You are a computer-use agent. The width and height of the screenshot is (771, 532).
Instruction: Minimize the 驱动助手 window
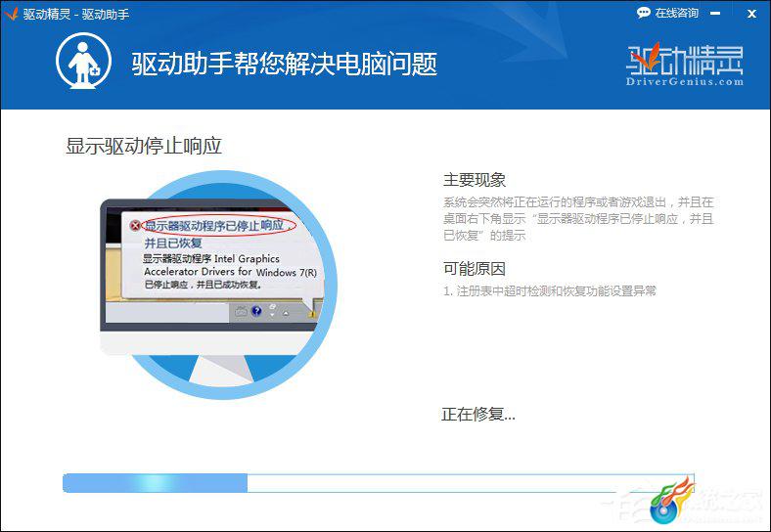(x=715, y=14)
